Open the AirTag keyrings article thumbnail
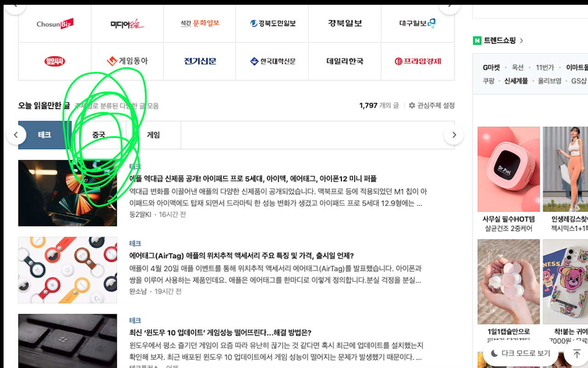Image resolution: width=588 pixels, height=368 pixels. pyautogui.click(x=68, y=270)
